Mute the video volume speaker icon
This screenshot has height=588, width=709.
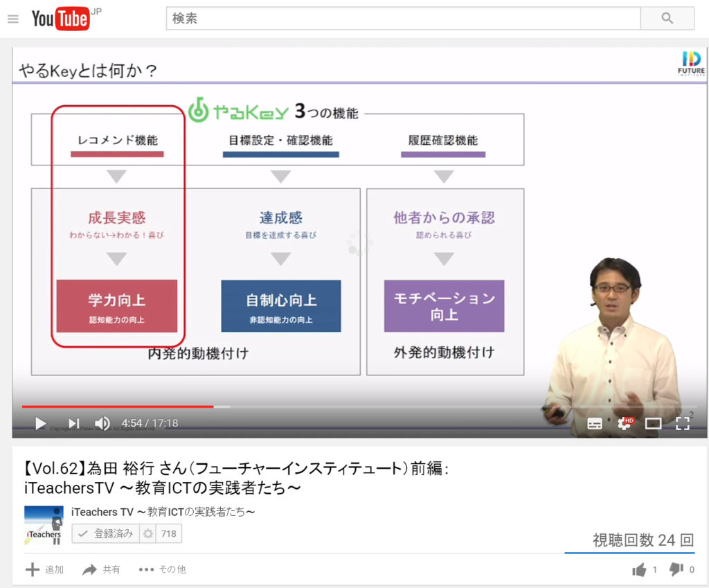(102, 423)
